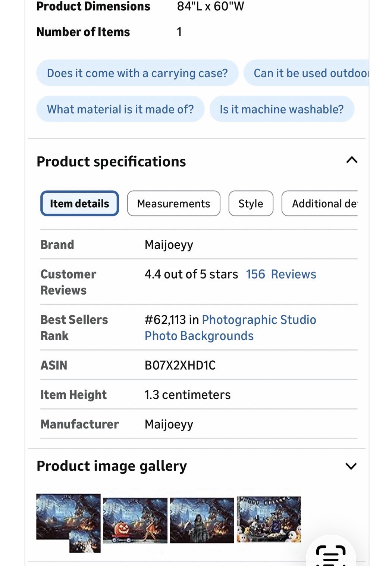View gallery thumbnail with hooded figure
The image size is (392, 566).
[202, 520]
